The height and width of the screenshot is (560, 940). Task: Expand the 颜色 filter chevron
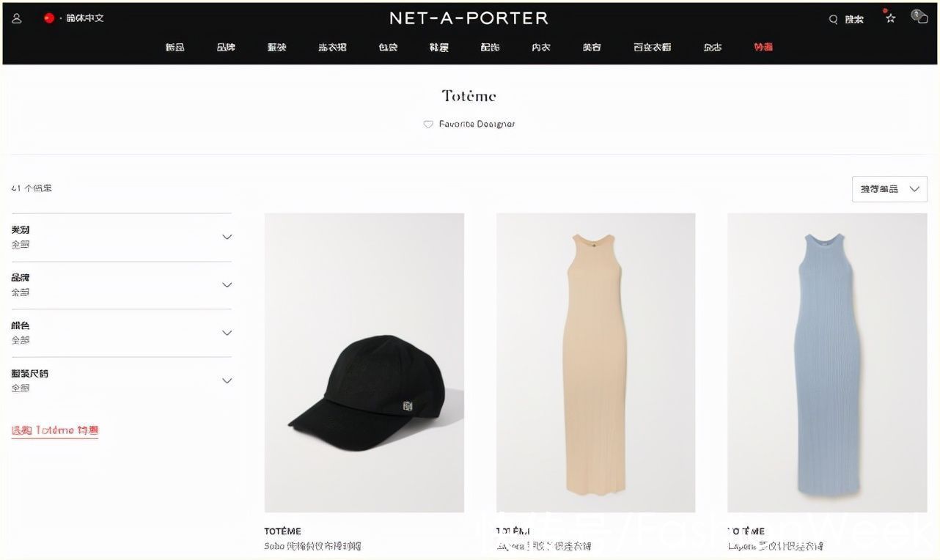pos(227,333)
